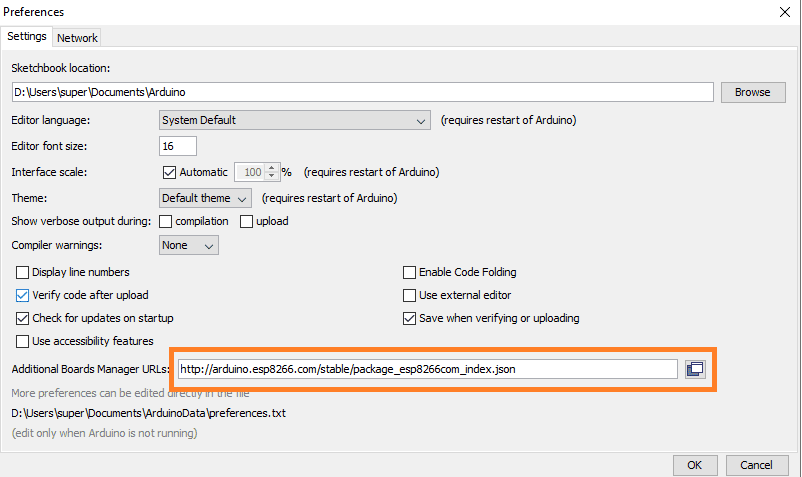Viewport: 802px width, 477px height.
Task: Click Browse for sketchbook location
Action: tap(753, 93)
